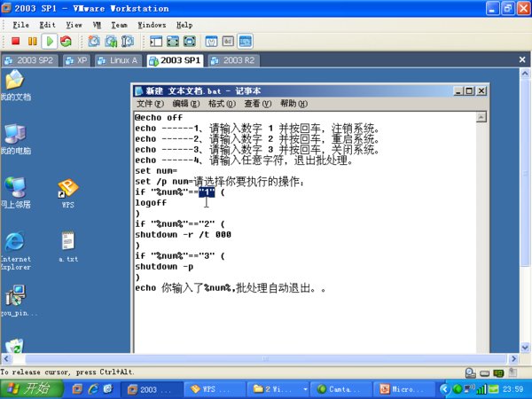Click the red Power Off toolbar button

(x=15, y=42)
